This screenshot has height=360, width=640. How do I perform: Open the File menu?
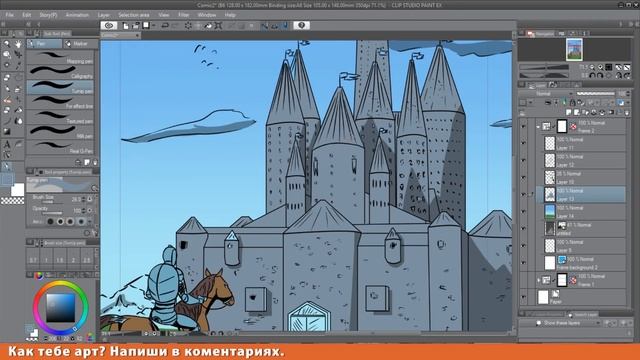click(x=9, y=15)
